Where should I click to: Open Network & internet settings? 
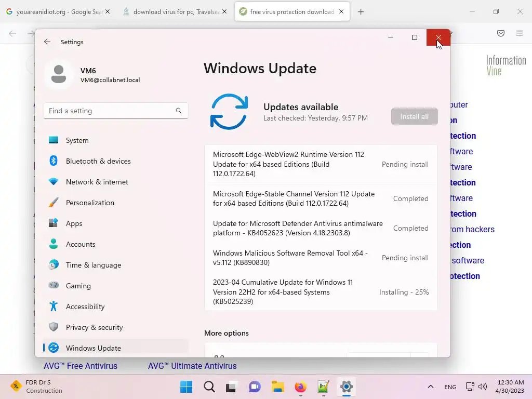pos(115,182)
